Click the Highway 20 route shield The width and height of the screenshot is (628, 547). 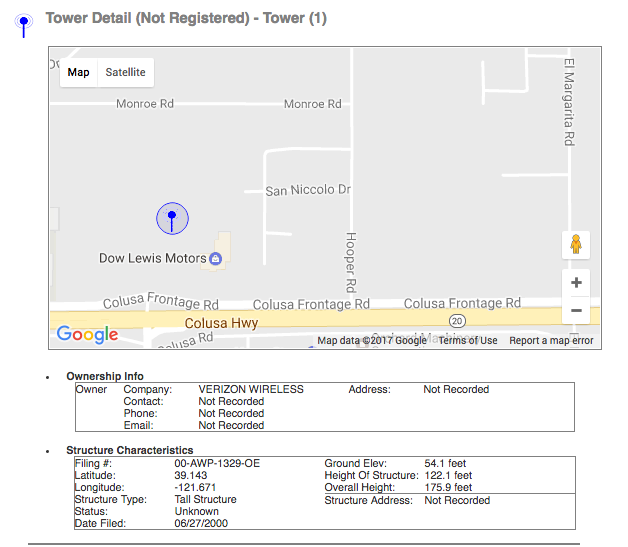pos(457,321)
